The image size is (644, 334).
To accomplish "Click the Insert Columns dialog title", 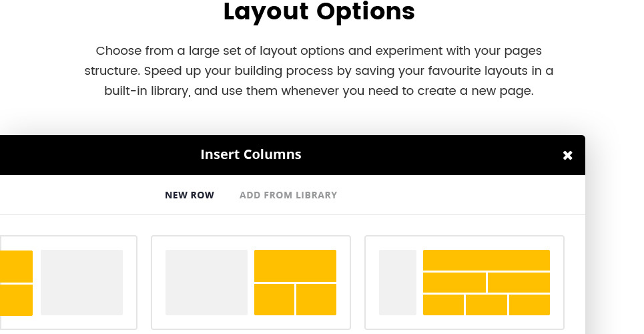I will [251, 154].
